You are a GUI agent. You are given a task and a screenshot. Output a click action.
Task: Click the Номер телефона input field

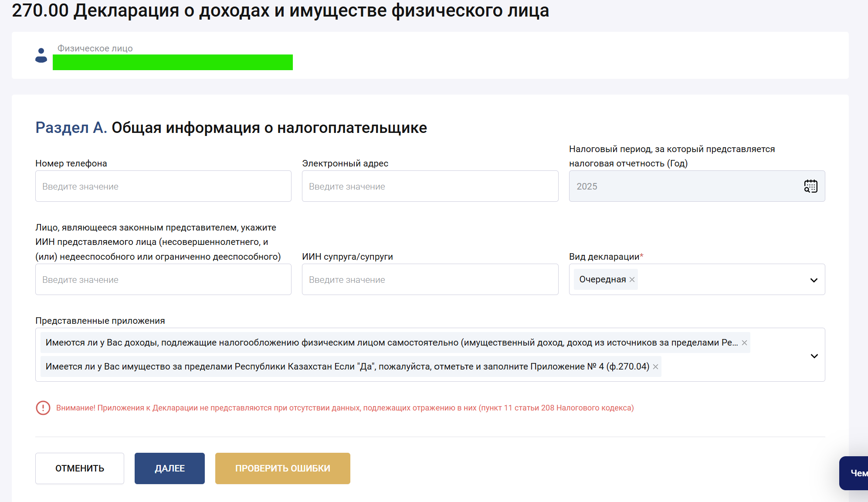tap(163, 186)
